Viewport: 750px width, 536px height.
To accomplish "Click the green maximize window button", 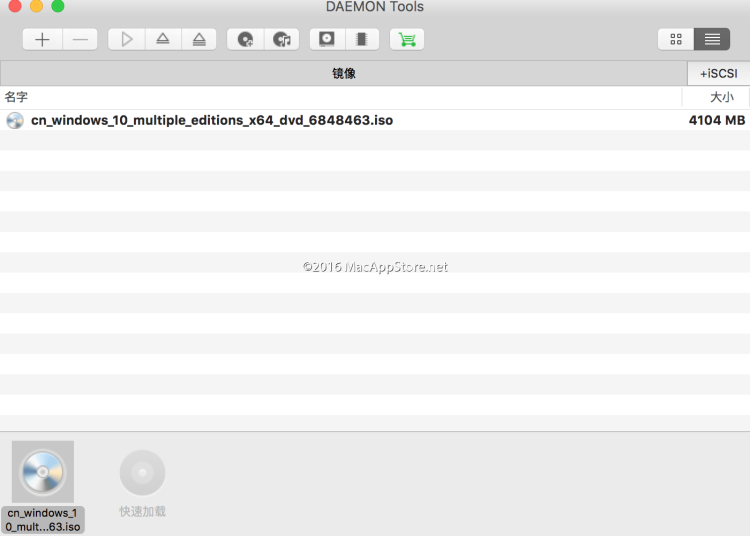I will (58, 7).
